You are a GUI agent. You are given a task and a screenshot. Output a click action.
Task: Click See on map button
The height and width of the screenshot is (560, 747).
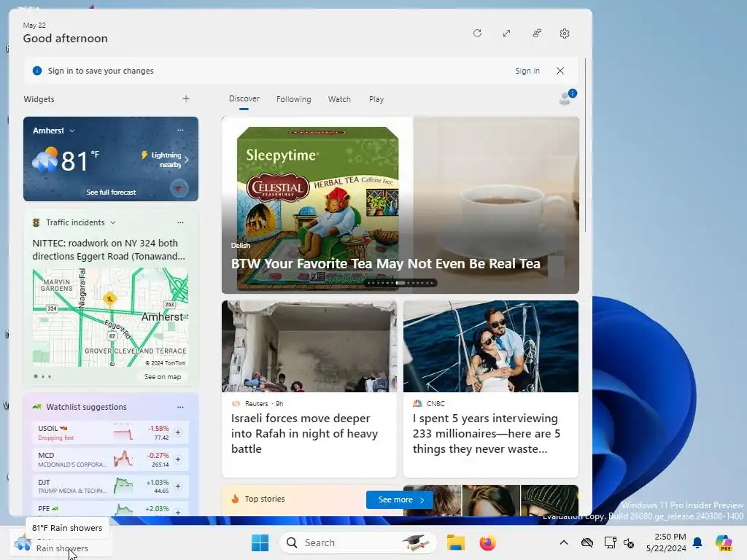point(163,377)
